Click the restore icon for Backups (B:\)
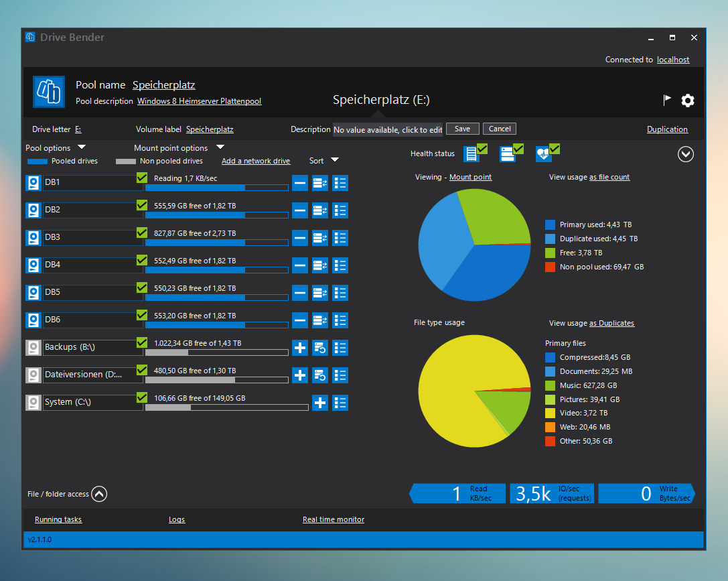Image resolution: width=728 pixels, height=581 pixels. coord(320,347)
